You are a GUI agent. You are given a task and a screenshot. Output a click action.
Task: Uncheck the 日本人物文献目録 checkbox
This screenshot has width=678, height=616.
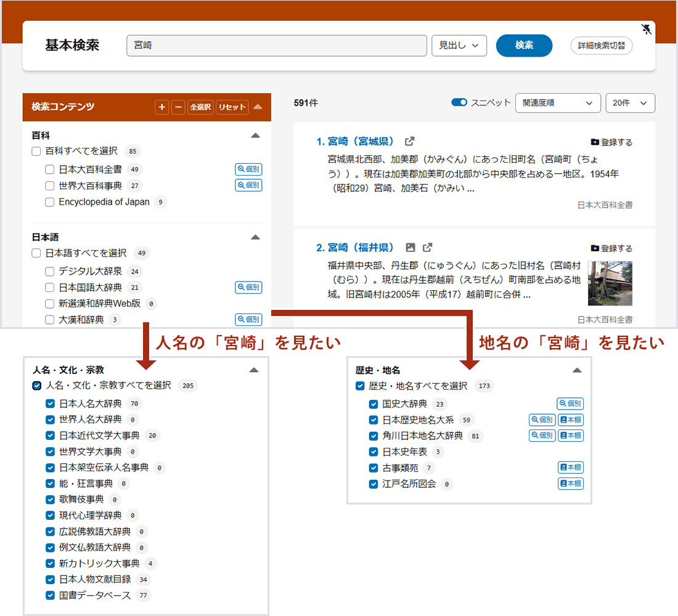pyautogui.click(x=50, y=579)
